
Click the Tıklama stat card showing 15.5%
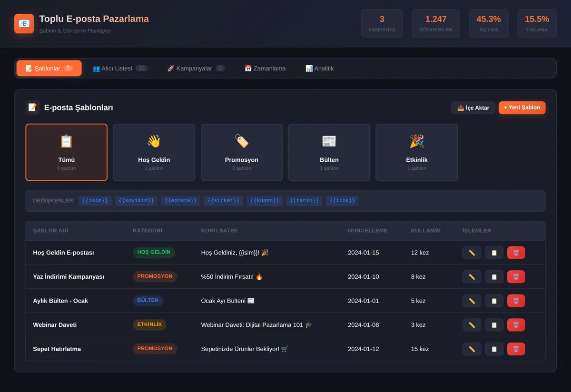(x=537, y=23)
